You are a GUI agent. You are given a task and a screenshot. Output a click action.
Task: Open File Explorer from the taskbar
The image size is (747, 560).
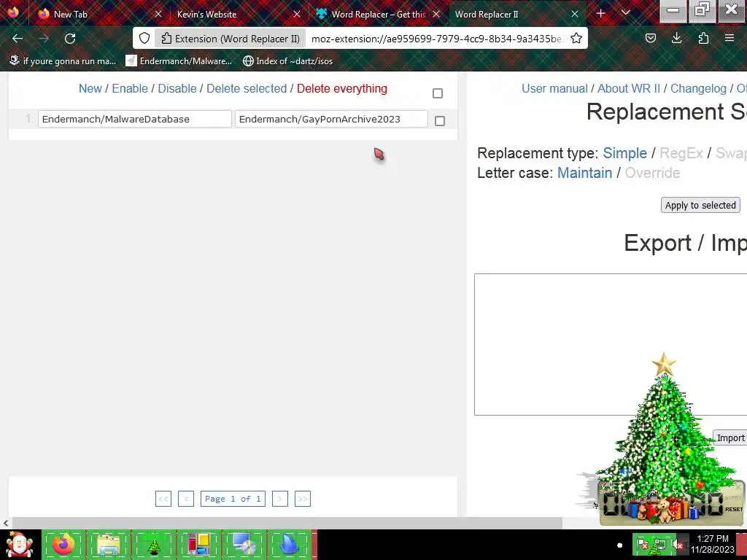[x=109, y=545]
